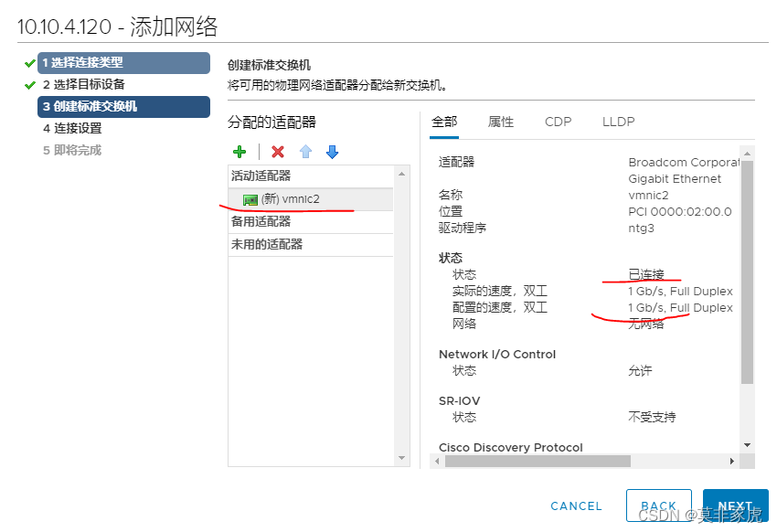Click the 分配的适配器 heading
Viewport: 777px width, 532px height.
(271, 122)
